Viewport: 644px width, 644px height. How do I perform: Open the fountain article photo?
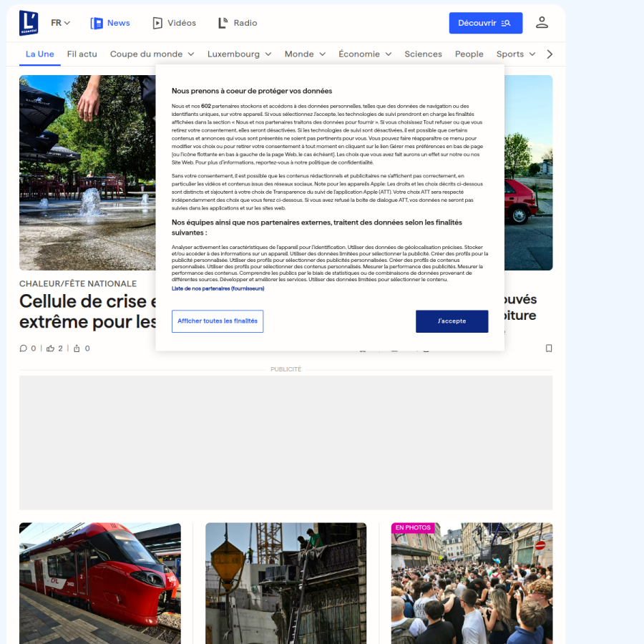tap(87, 172)
